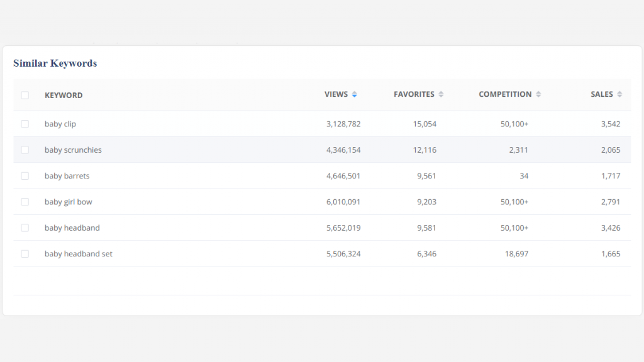Tick the baby barrets checkbox
The image size is (644, 362).
coord(25,176)
